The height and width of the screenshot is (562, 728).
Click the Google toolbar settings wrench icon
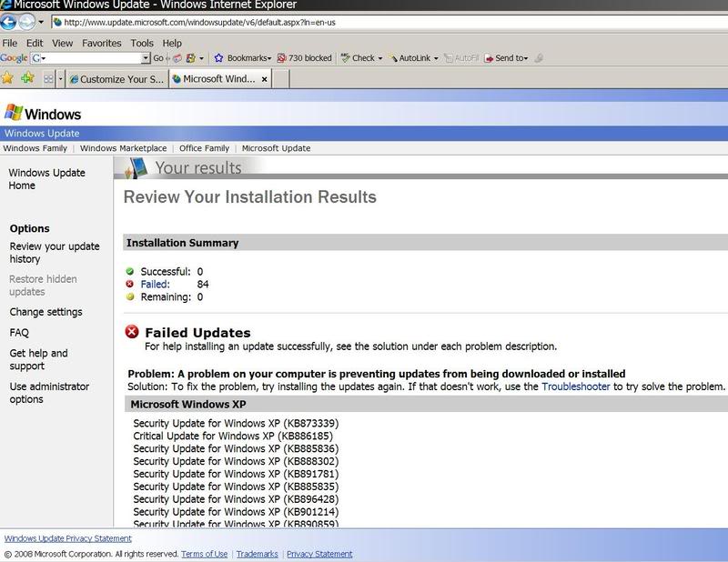pos(539,58)
